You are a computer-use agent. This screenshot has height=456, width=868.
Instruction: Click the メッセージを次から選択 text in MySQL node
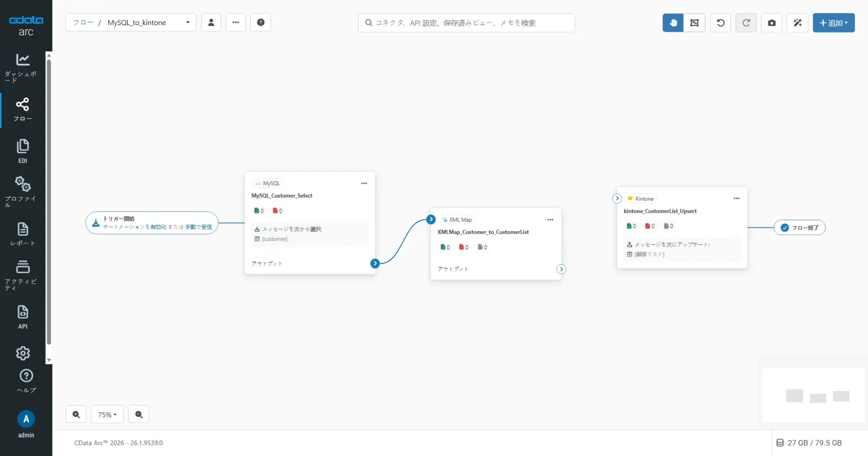292,229
